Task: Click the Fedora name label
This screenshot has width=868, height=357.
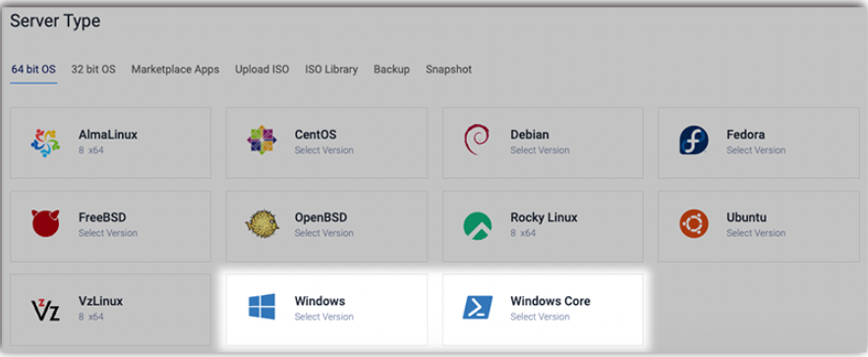Action: coord(746,135)
